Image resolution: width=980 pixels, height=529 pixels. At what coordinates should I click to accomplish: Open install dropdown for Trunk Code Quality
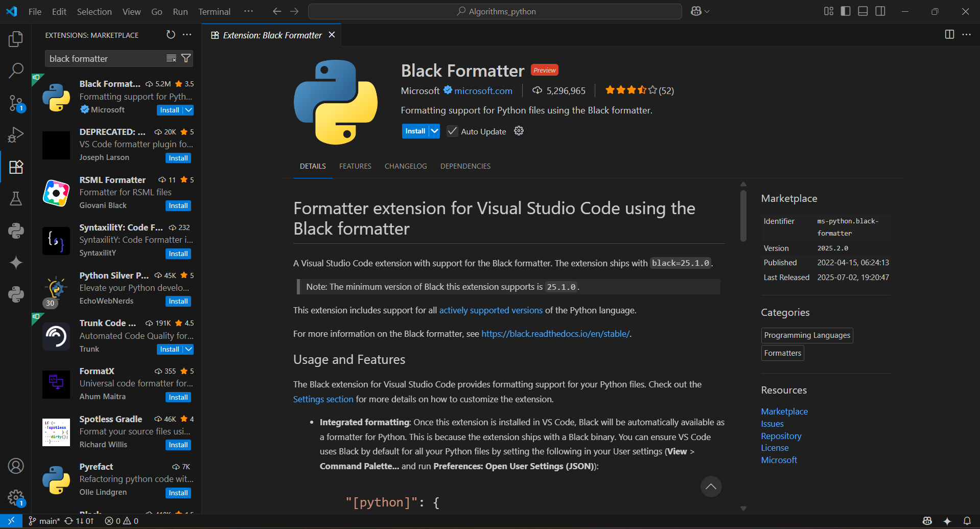189,349
